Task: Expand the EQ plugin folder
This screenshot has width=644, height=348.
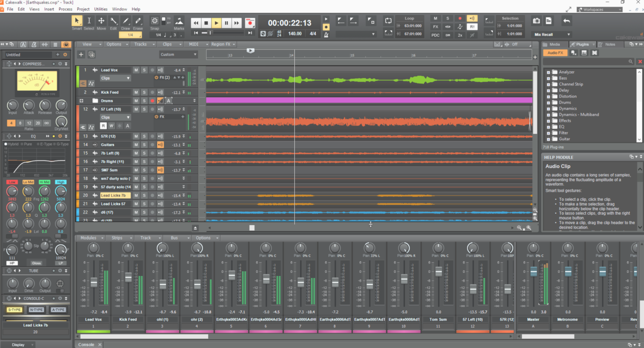Action: pyautogui.click(x=548, y=127)
